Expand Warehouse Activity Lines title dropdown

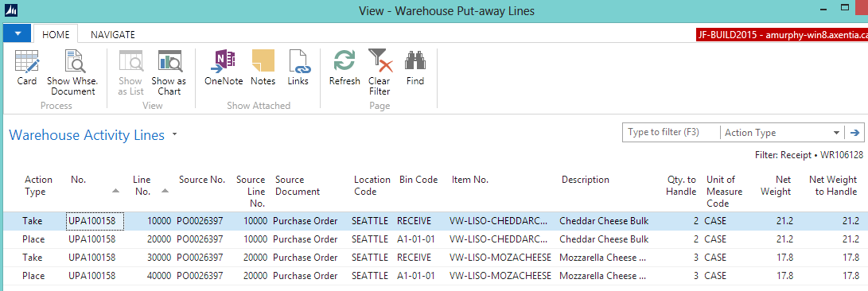(175, 134)
